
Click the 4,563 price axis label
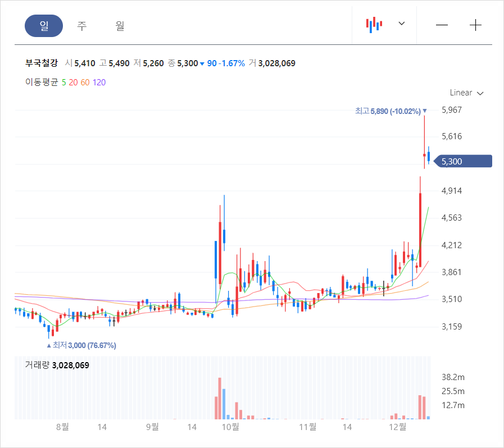click(452, 218)
